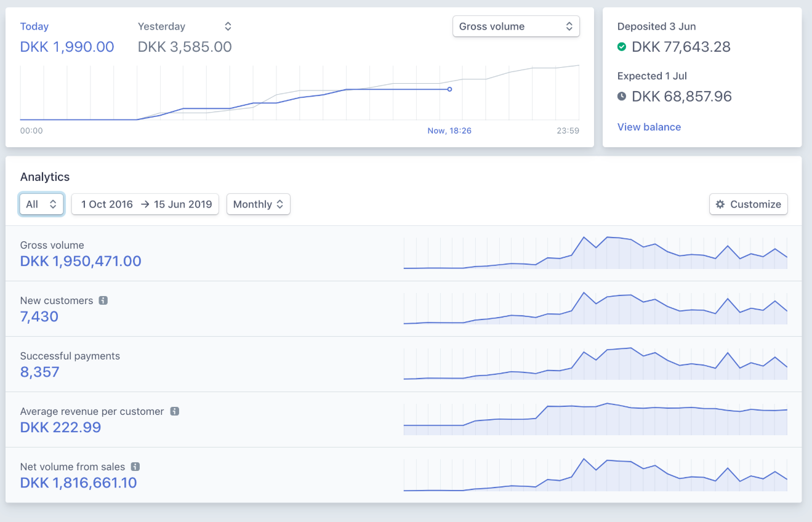Click info icon beside Average revenue per customer
The image size is (812, 522).
[x=175, y=412]
